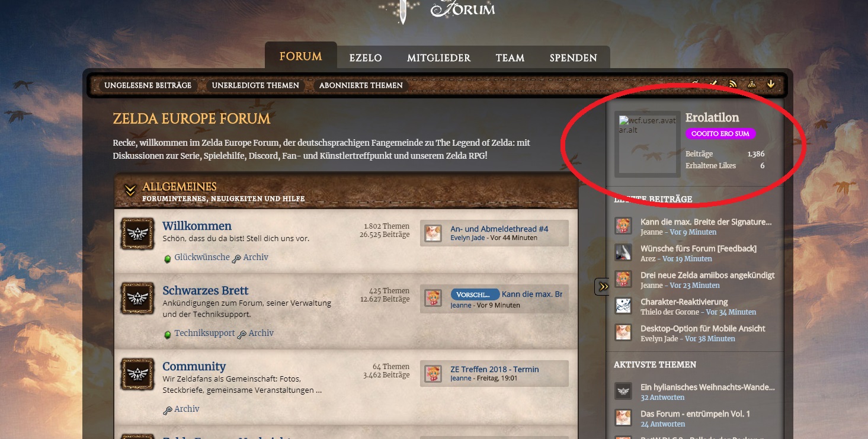Screen dimensions: 868x439
Task: Click the down arrow icon in toolbar
Action: click(x=771, y=84)
